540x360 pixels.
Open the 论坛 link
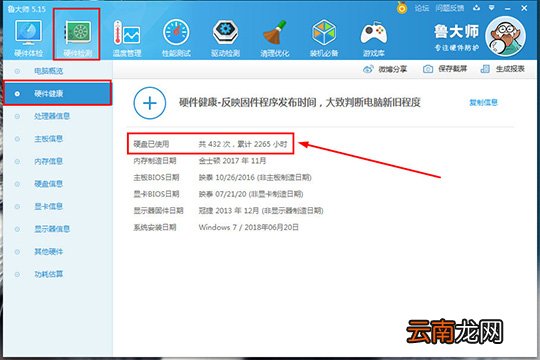click(422, 8)
